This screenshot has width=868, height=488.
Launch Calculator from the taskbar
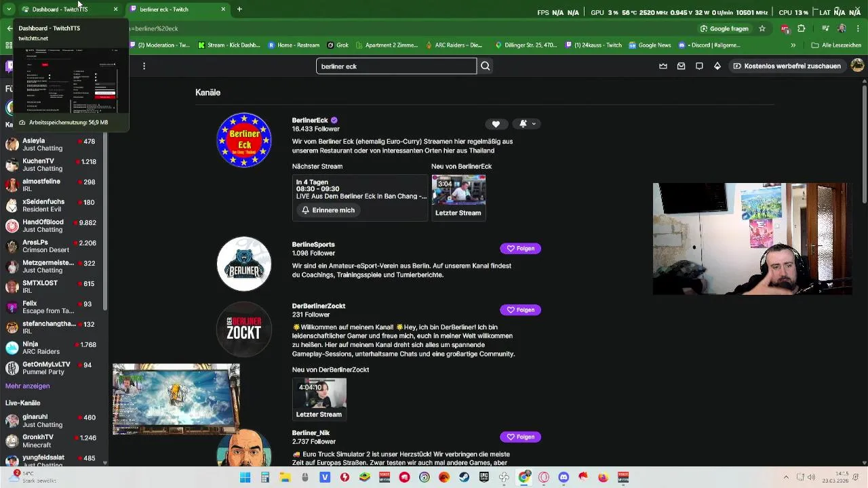tap(265, 477)
